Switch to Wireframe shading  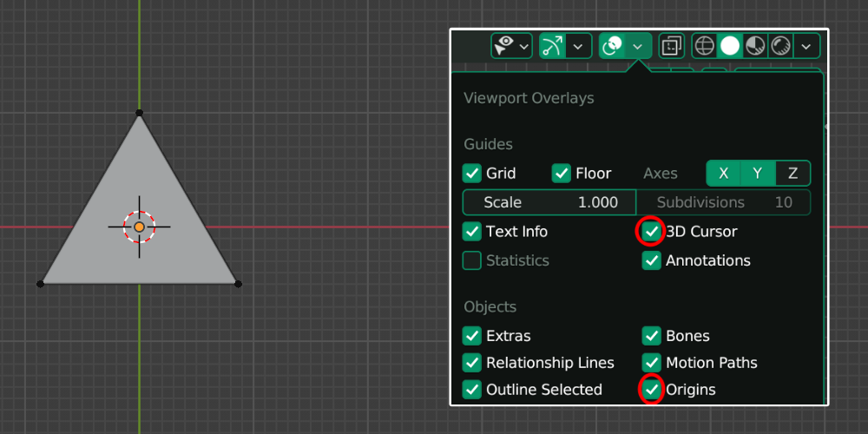click(705, 46)
